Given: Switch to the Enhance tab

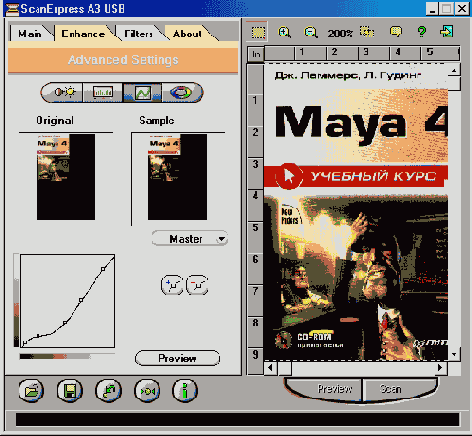Looking at the screenshot, I should [84, 33].
